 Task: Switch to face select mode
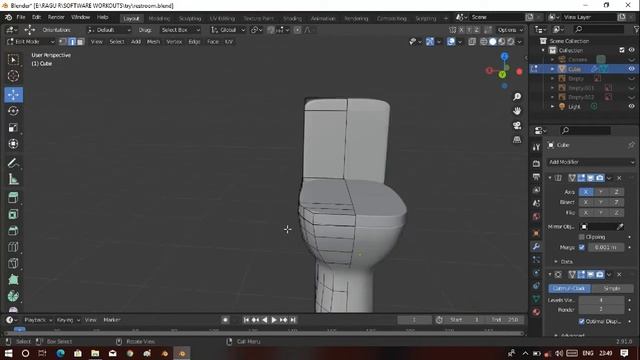[x=80, y=42]
